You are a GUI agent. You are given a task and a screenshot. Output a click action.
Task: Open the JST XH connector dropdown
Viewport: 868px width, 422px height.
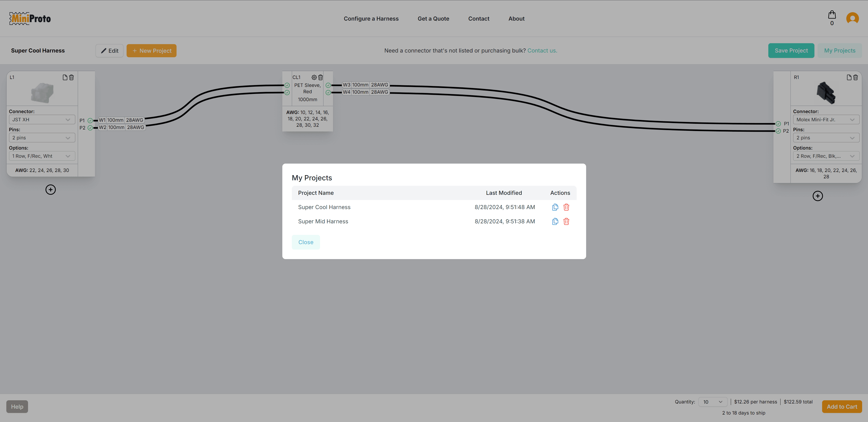pos(42,119)
